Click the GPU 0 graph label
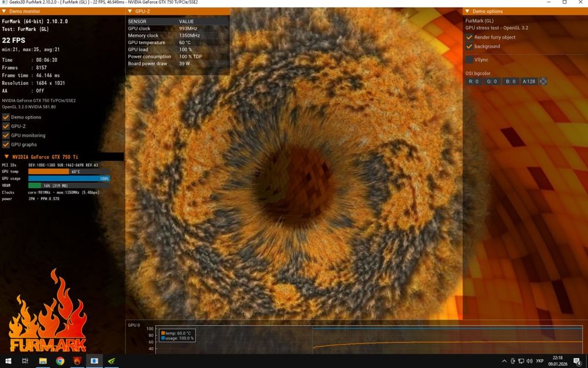This screenshot has height=368, width=588. coord(134,325)
